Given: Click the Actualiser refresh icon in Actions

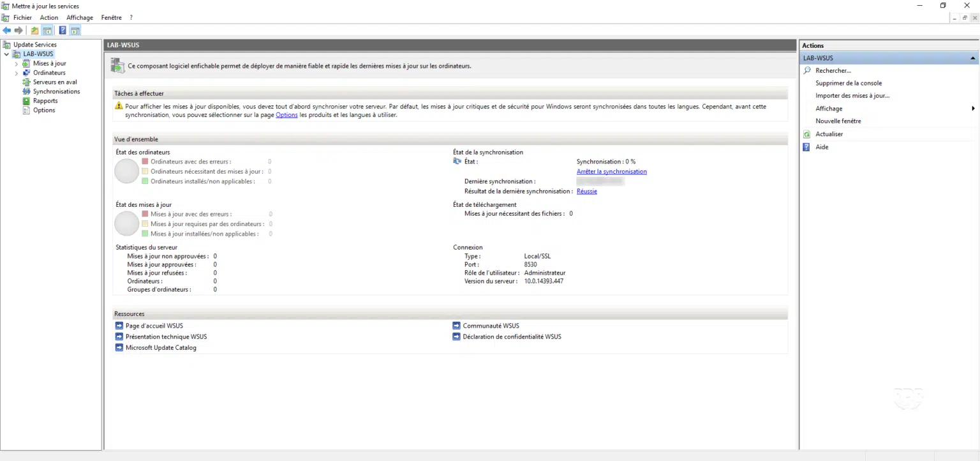Looking at the screenshot, I should 807,134.
